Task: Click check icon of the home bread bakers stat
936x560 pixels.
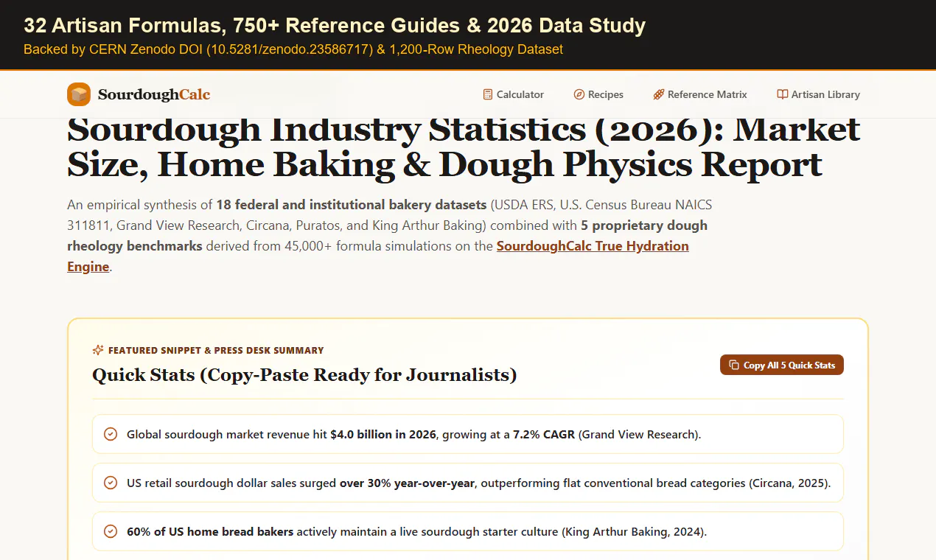Action: point(111,531)
